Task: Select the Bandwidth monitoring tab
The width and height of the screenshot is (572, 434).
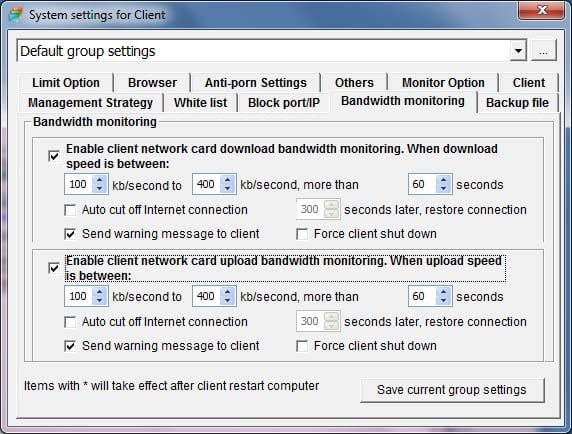Action: click(x=403, y=101)
